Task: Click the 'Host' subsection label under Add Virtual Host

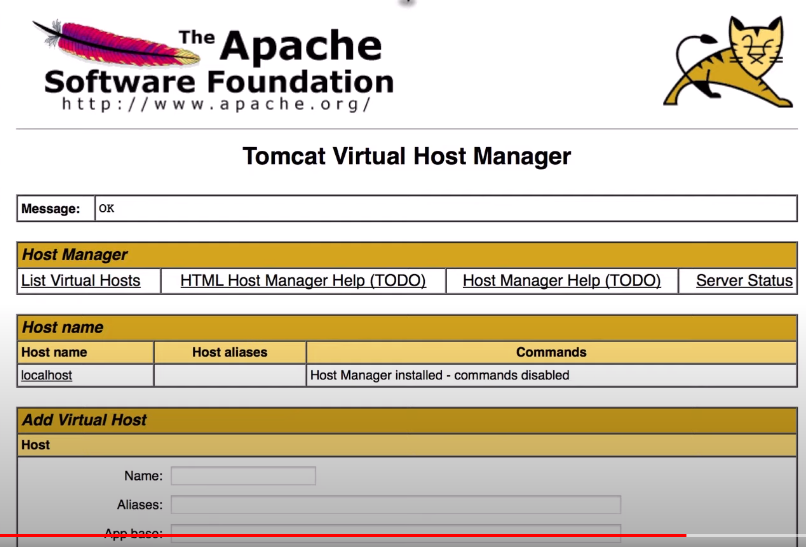Action: coord(35,445)
